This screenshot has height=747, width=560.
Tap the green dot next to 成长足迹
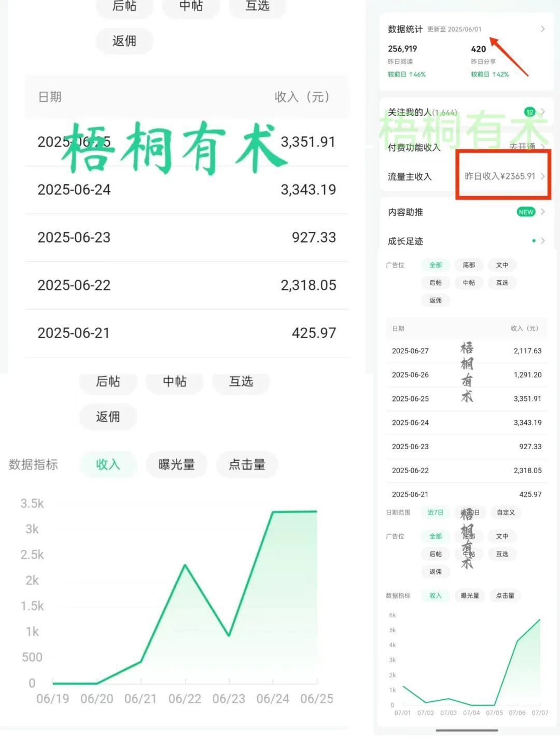tap(534, 241)
